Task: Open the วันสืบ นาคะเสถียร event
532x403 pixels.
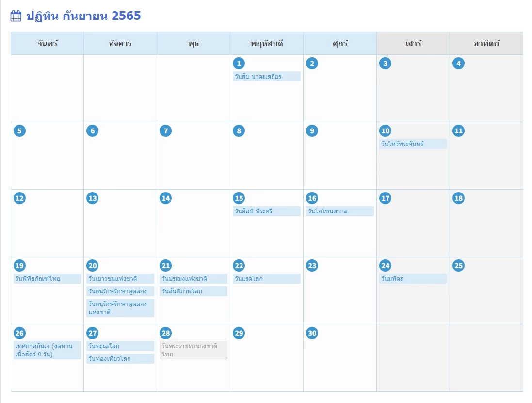Action: [x=266, y=77]
